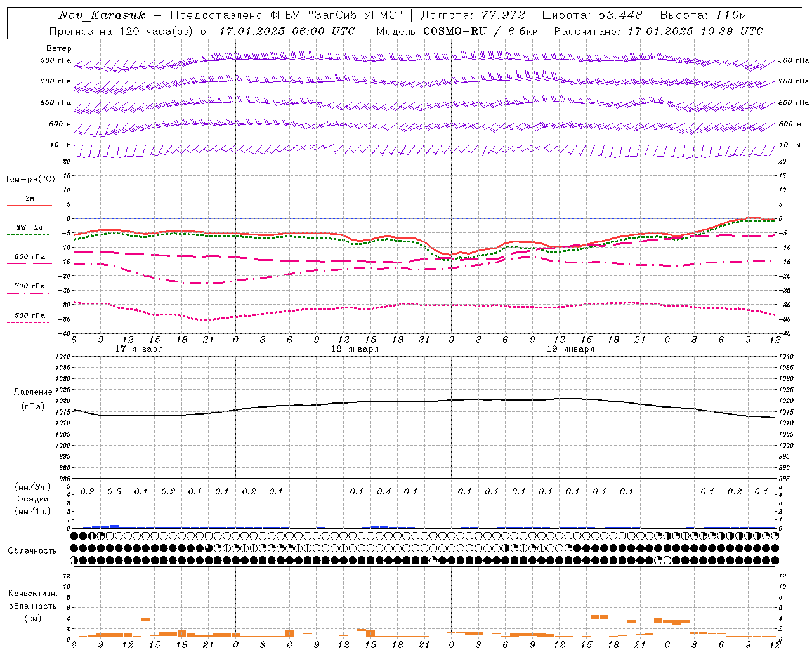Click the '500 м' wind level label on left
This screenshot has width=812, height=650.
pos(60,124)
